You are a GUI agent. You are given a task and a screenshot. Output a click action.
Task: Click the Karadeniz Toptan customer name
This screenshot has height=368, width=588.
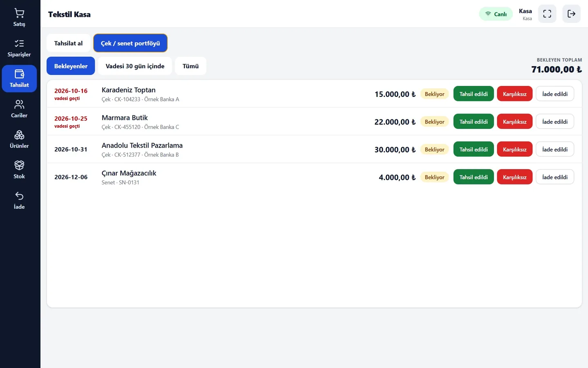tap(129, 90)
